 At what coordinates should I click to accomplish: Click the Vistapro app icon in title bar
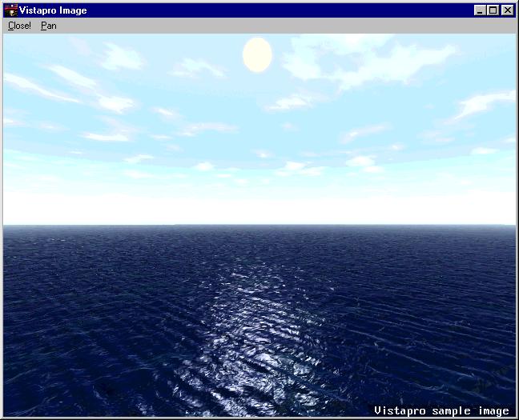[x=11, y=10]
